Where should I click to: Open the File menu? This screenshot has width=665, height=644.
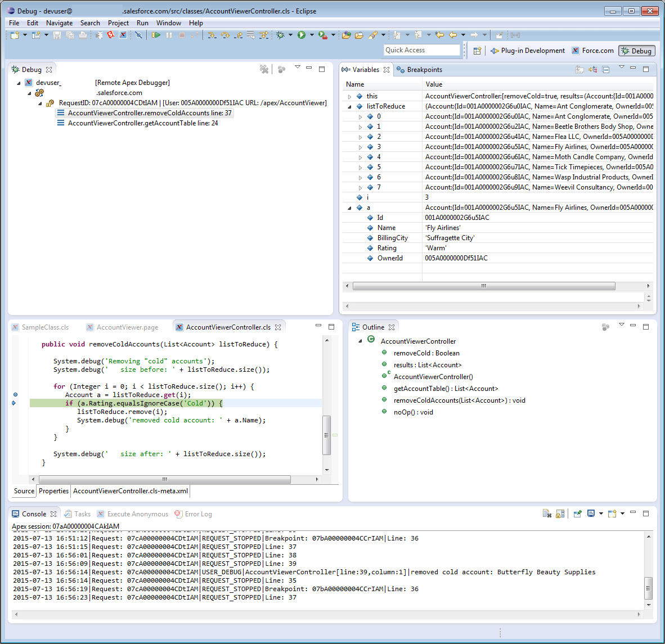(x=14, y=23)
